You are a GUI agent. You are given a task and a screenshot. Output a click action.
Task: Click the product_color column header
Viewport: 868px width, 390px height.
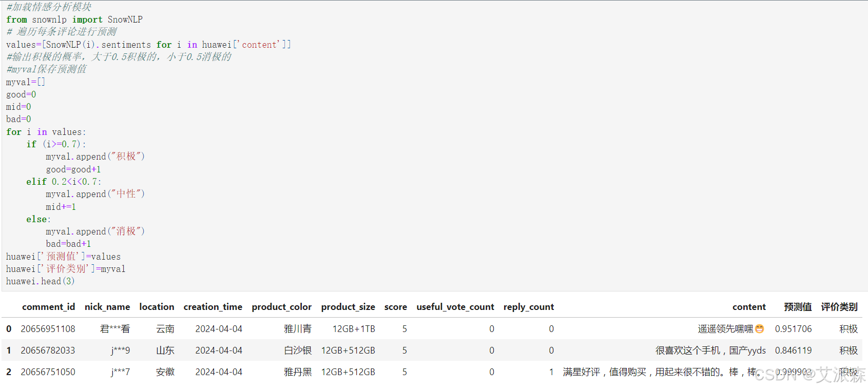282,307
